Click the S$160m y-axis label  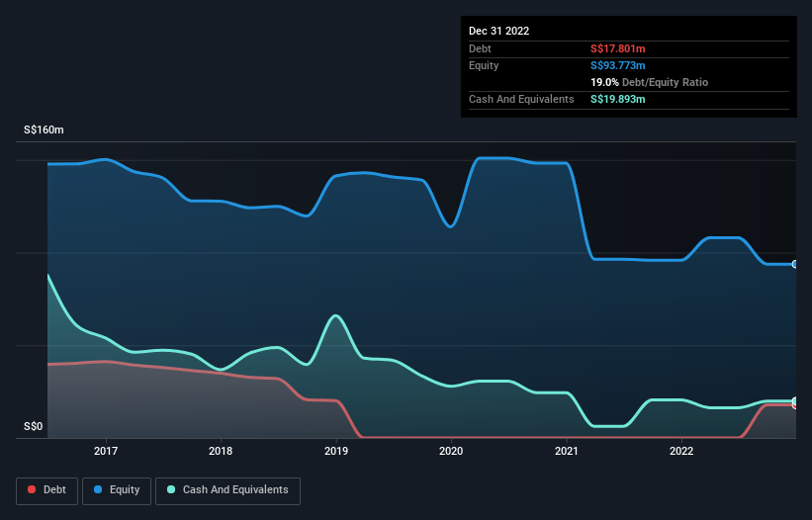pos(44,130)
